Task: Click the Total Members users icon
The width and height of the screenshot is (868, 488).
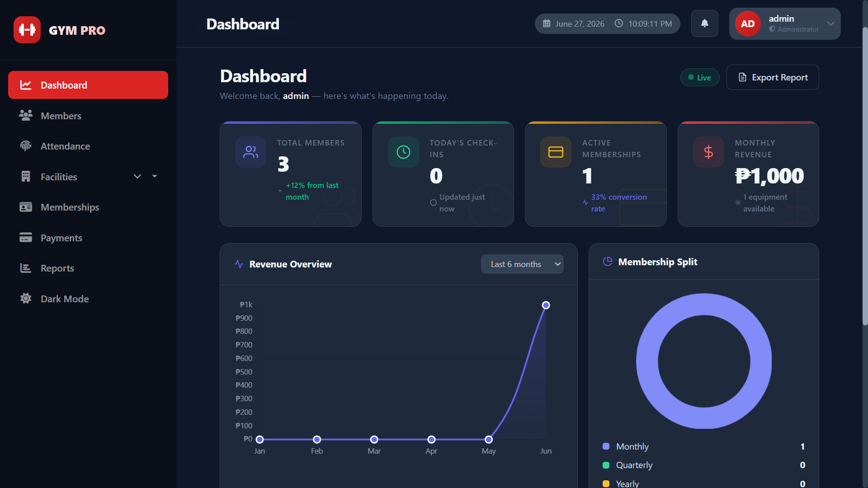Action: (250, 152)
